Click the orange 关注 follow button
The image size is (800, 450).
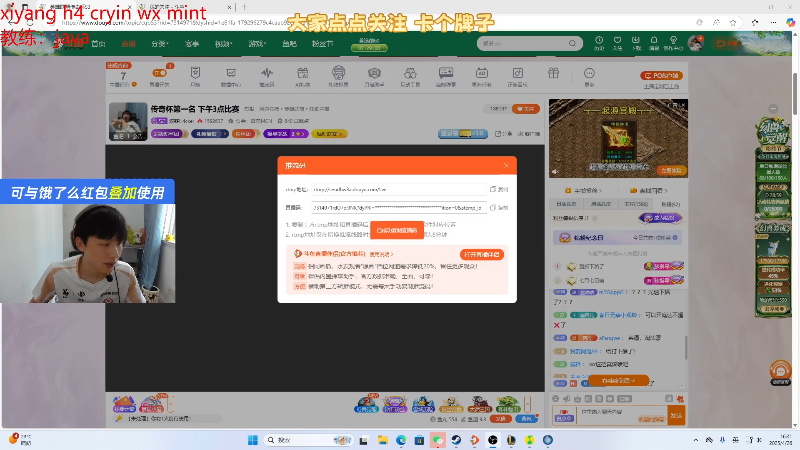tap(526, 109)
